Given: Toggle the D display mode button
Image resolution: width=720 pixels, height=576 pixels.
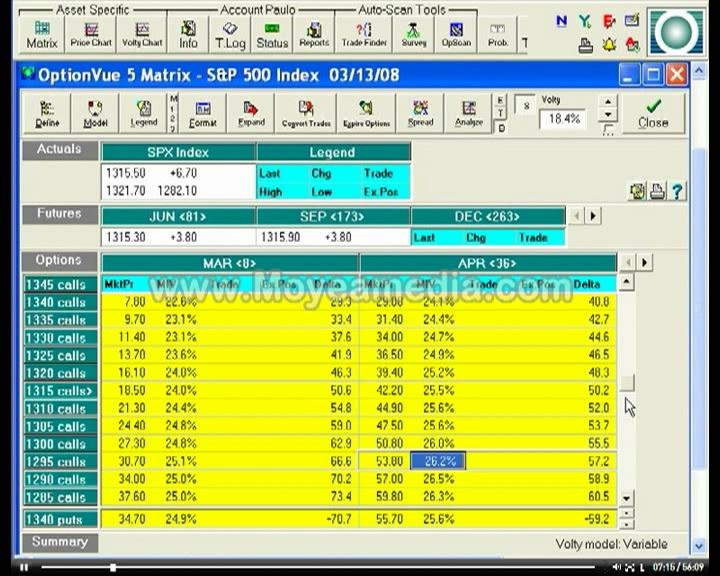Looking at the screenshot, I should click(x=501, y=128).
